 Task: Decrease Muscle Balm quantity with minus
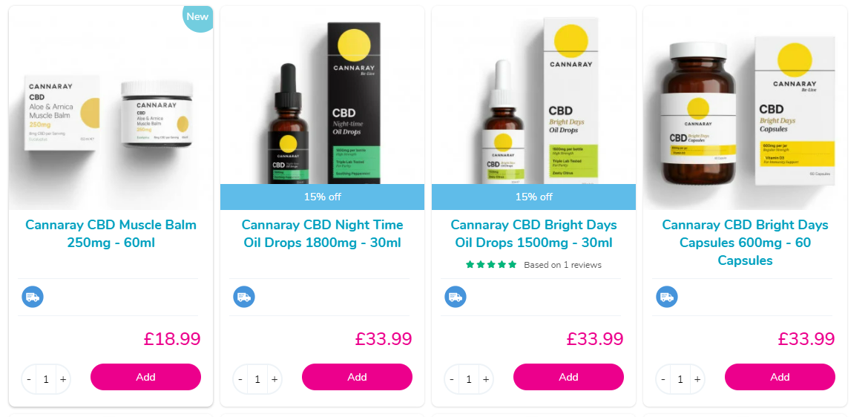point(29,379)
